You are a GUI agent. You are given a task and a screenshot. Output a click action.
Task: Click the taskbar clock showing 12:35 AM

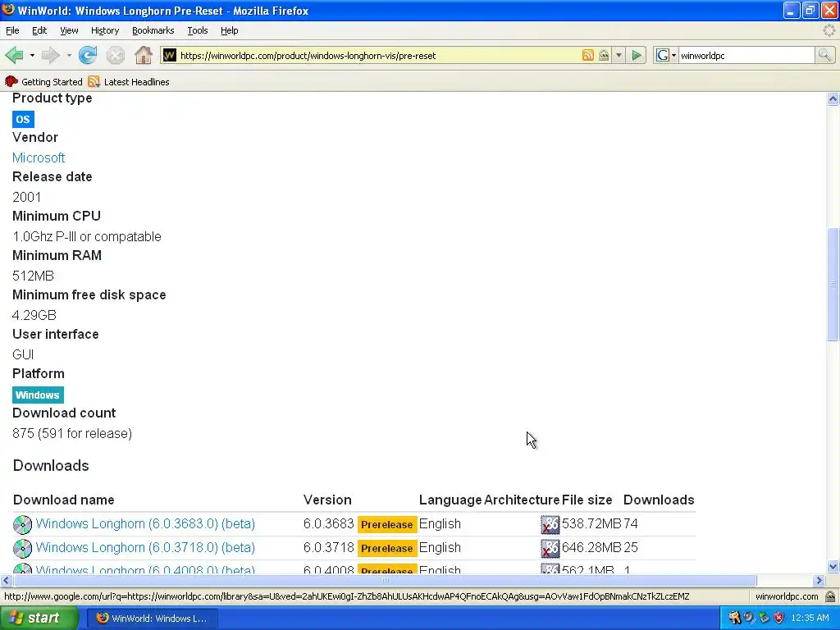tap(810, 618)
